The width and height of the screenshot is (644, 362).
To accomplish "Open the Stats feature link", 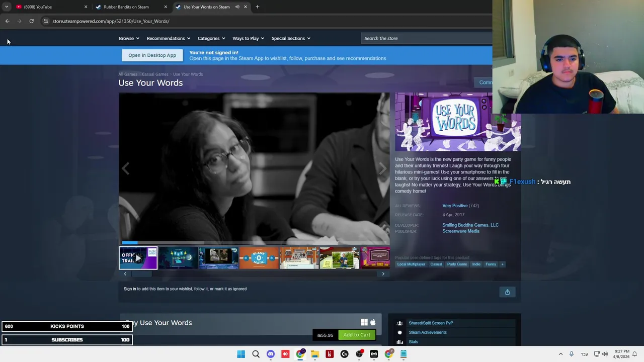I will pyautogui.click(x=413, y=342).
